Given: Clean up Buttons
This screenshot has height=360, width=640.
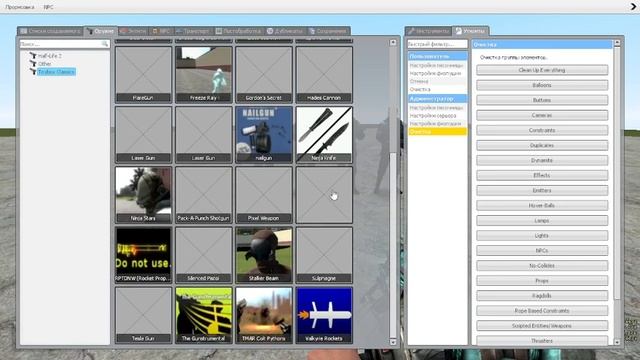Looking at the screenshot, I should pyautogui.click(x=542, y=100).
